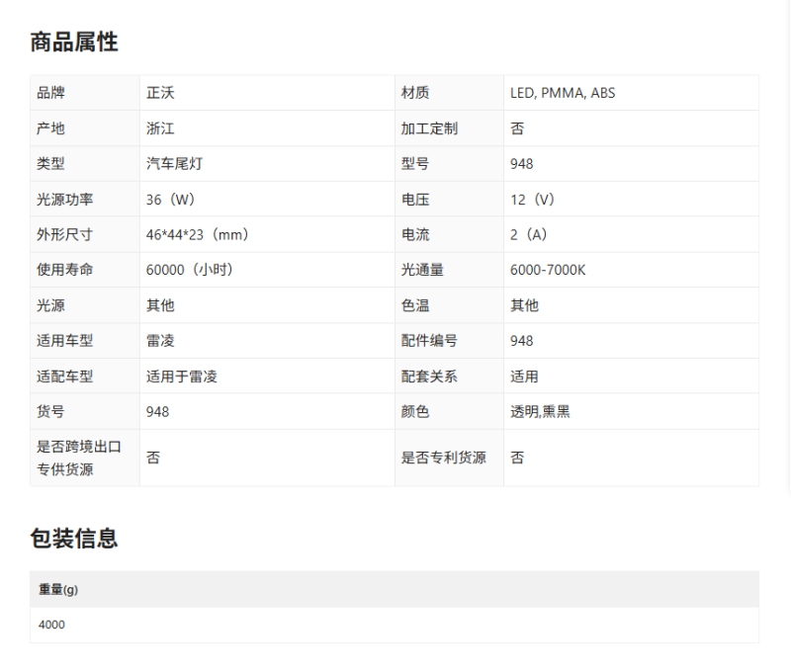The image size is (791, 672).
Task: Click the 加工定制 attribute label
Action: coord(429,128)
